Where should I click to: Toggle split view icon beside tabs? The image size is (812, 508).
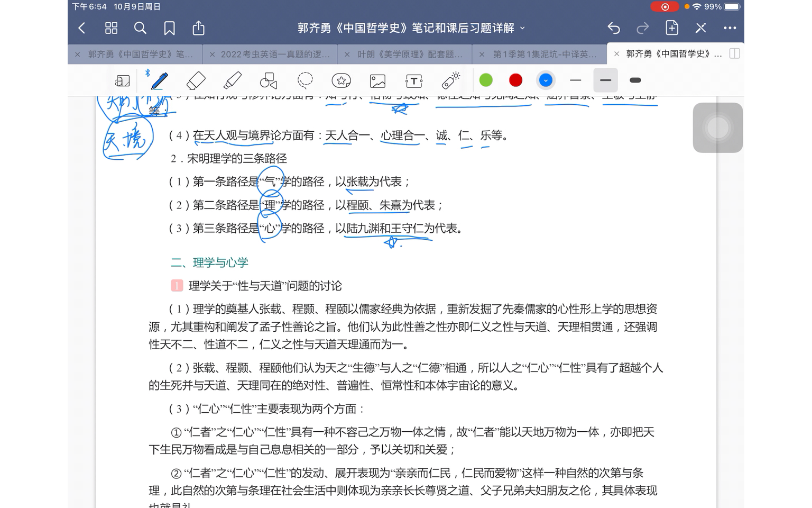click(x=734, y=54)
